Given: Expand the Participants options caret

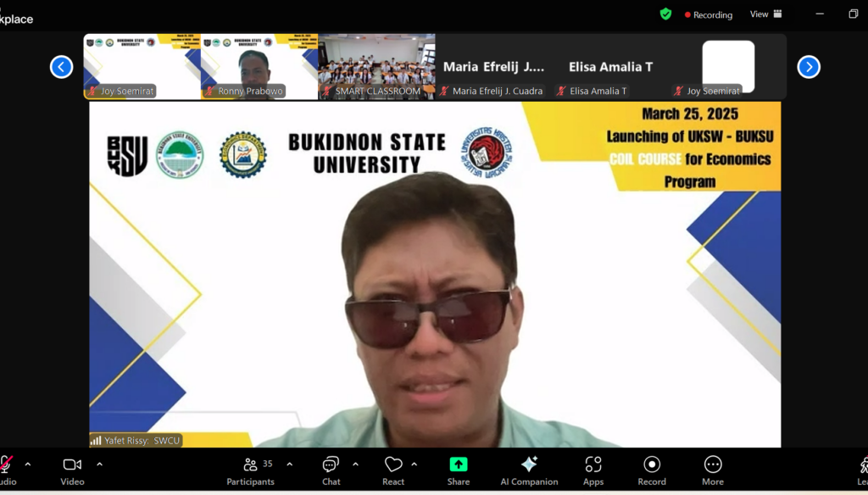Looking at the screenshot, I should 290,464.
